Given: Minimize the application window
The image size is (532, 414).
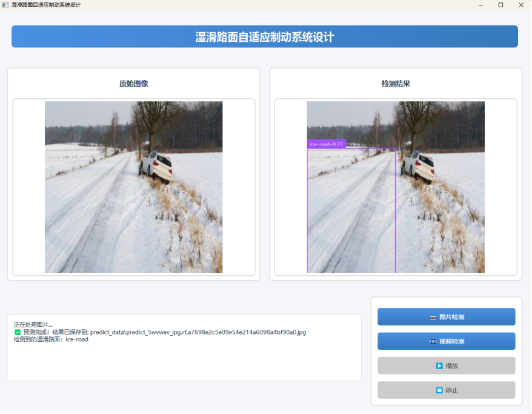Looking at the screenshot, I should pyautogui.click(x=480, y=5).
